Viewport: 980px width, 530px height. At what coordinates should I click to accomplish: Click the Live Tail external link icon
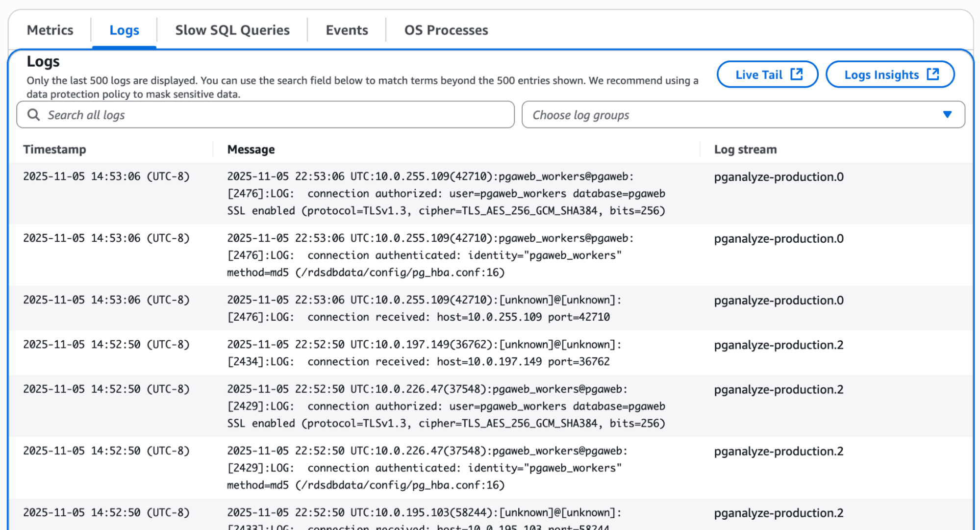[797, 75]
